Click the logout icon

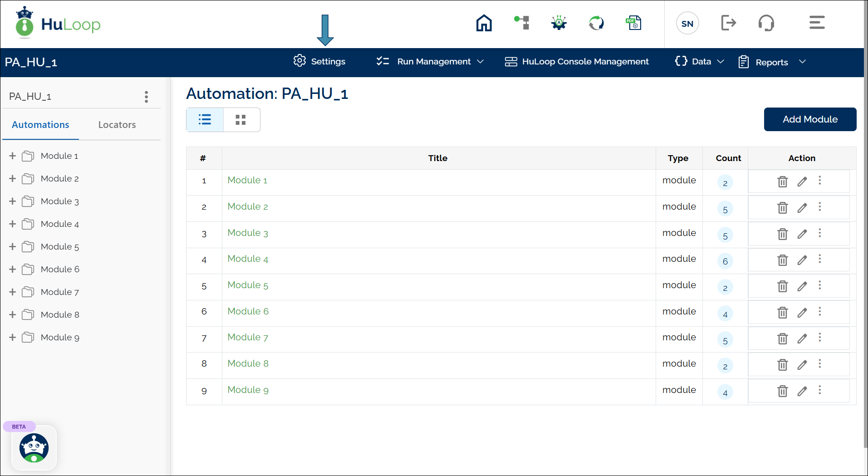(x=728, y=23)
